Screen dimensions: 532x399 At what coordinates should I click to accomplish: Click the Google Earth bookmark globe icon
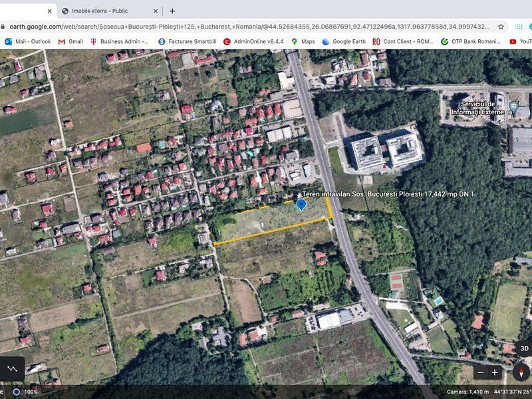[325, 41]
